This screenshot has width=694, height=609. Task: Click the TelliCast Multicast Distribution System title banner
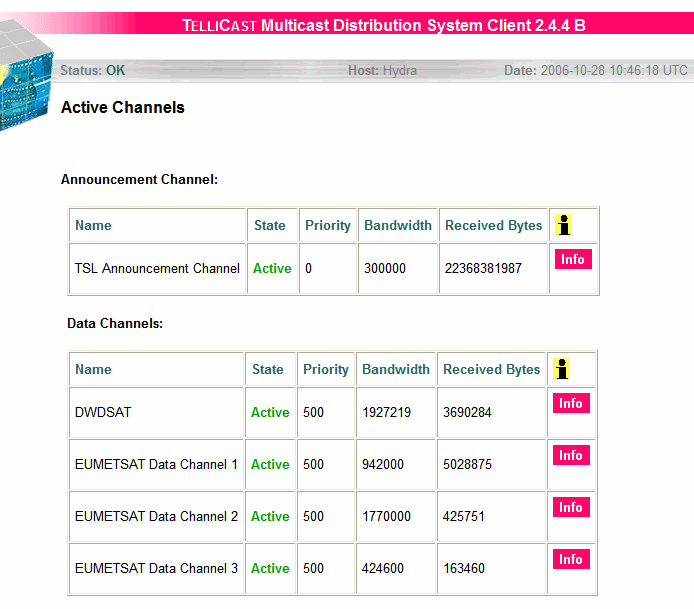point(384,25)
